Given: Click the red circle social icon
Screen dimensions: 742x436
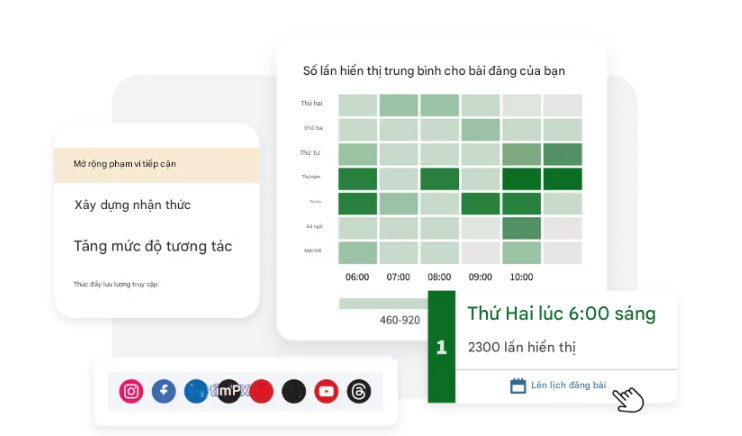Looking at the screenshot, I should click(x=262, y=391).
